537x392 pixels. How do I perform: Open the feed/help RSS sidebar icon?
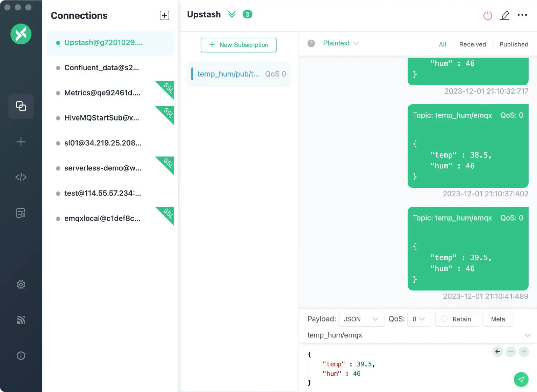pyautogui.click(x=21, y=320)
